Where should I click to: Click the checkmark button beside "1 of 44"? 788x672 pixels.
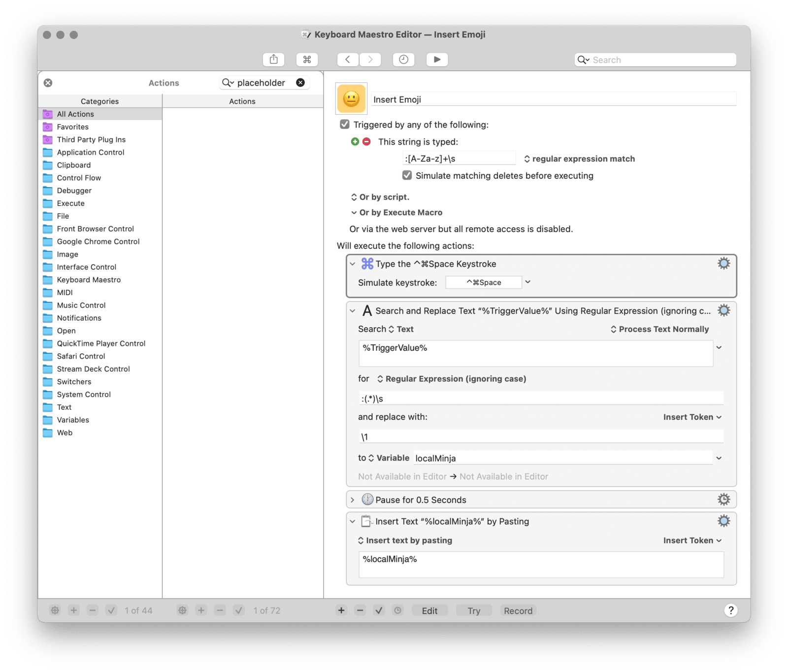click(111, 610)
